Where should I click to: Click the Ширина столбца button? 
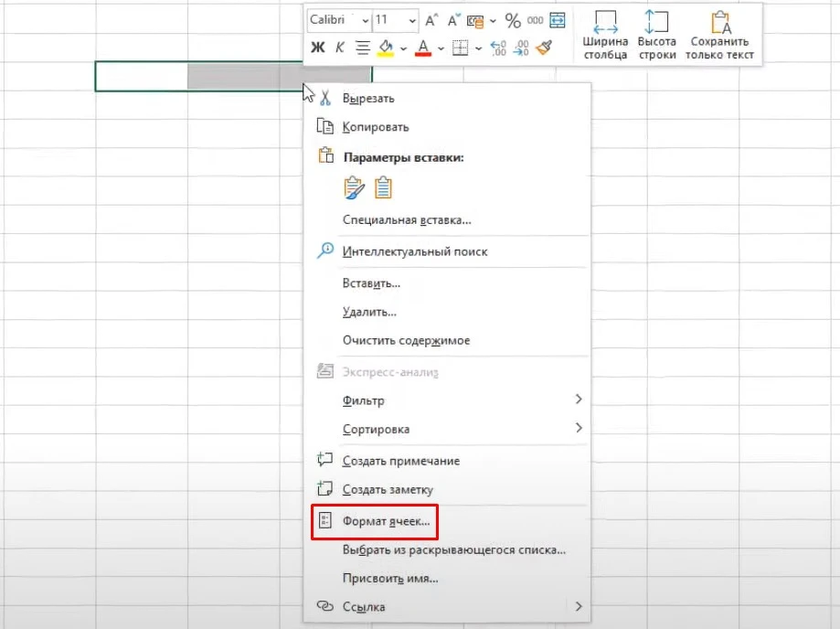[x=605, y=35]
